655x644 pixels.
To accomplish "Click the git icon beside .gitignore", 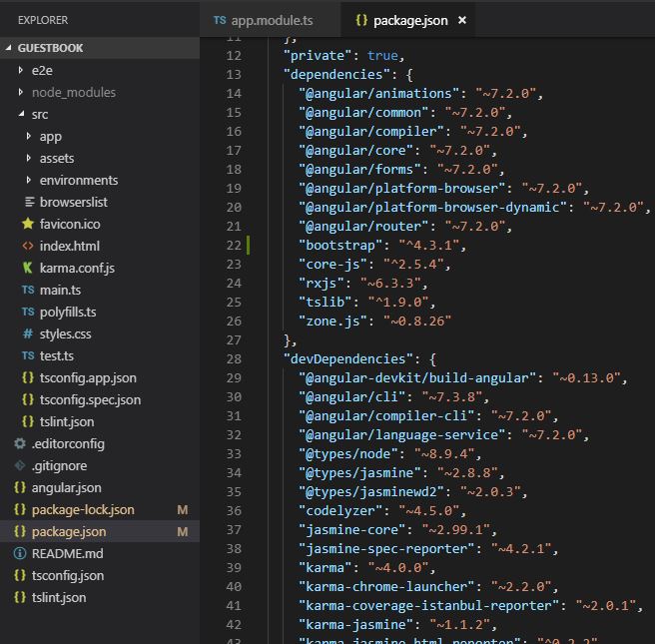I will point(20,465).
